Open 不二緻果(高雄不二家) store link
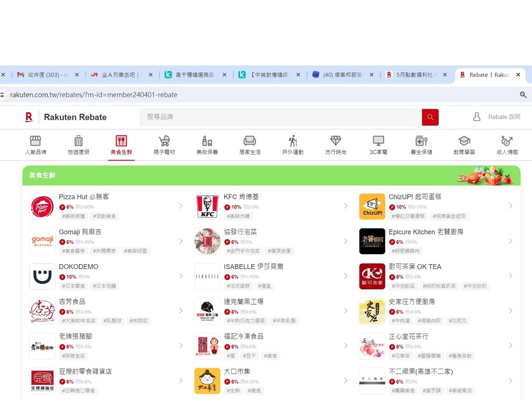532x402 pixels. point(421,371)
